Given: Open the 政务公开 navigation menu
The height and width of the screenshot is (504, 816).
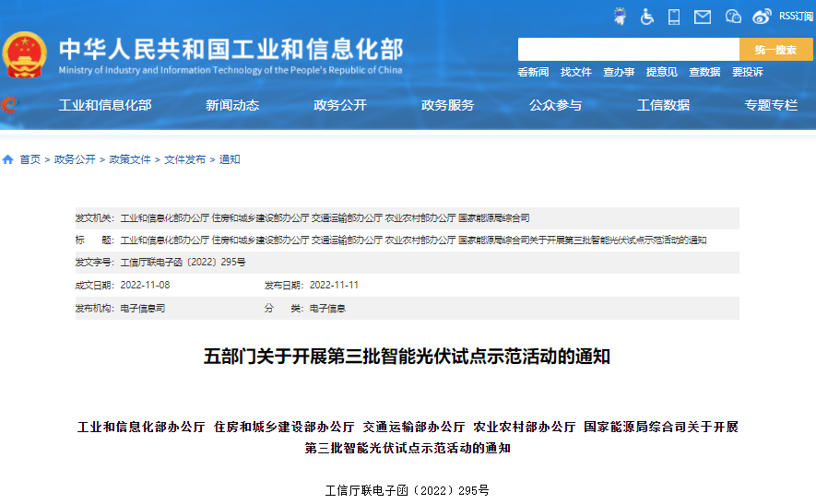Looking at the screenshot, I should pyautogui.click(x=340, y=105).
